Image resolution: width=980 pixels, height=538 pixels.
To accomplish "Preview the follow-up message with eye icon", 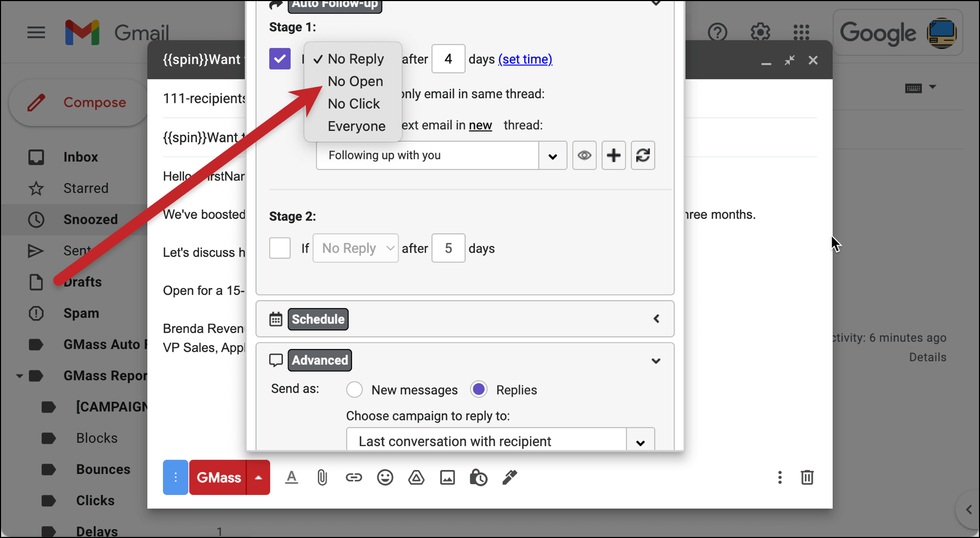I will coord(585,155).
